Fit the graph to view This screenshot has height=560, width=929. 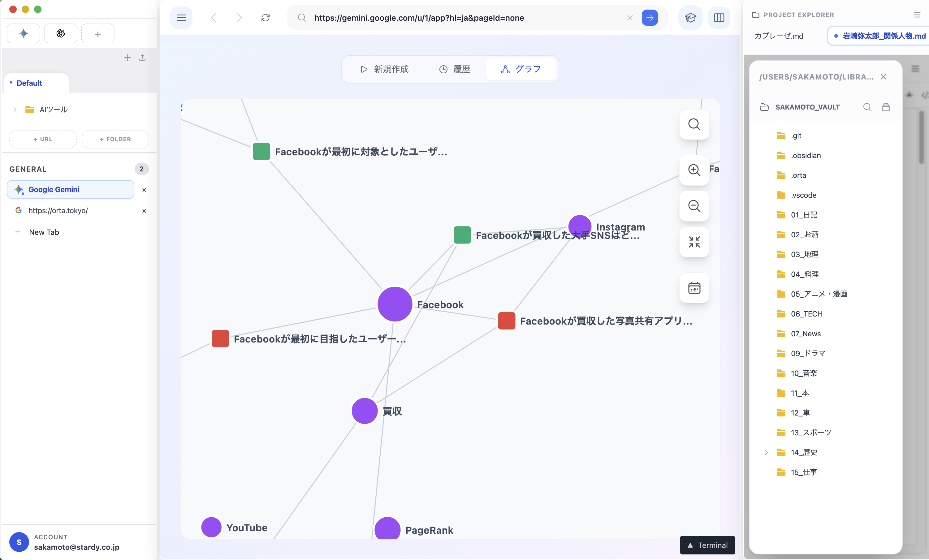(694, 242)
